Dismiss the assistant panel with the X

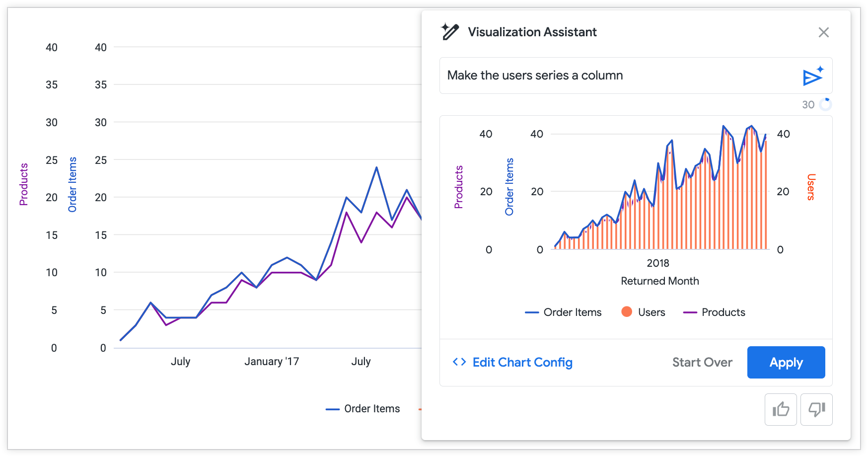pyautogui.click(x=823, y=32)
